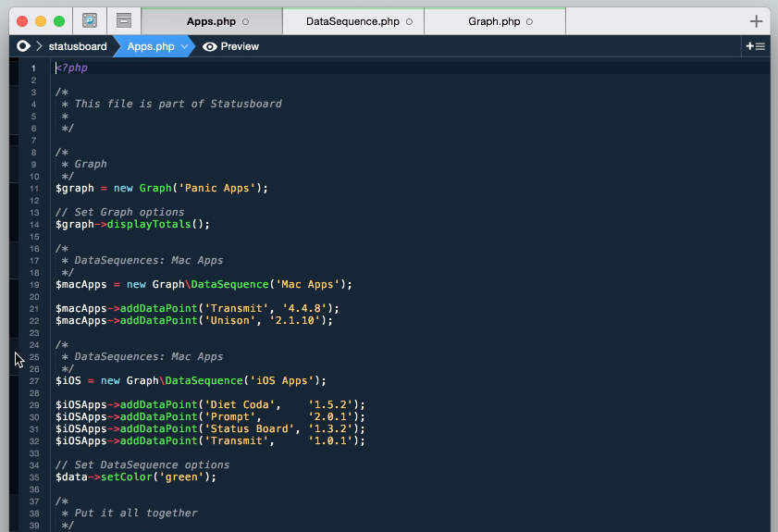The image size is (778, 532).
Task: Click '// Set Graph options' comment
Action: [119, 213]
